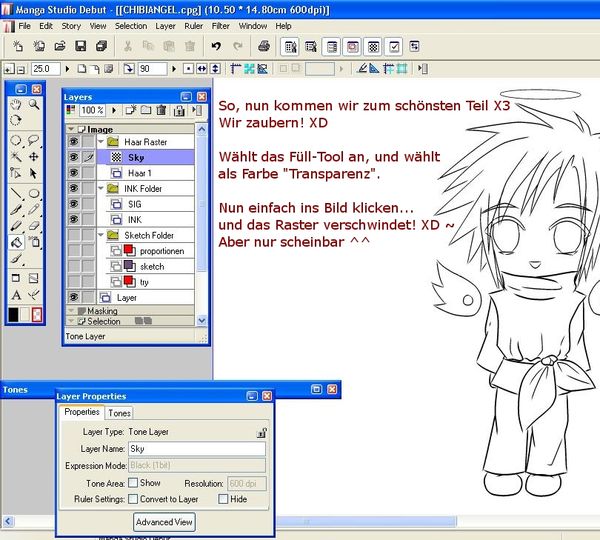Select the Move Layer tool
The image size is (600, 540).
coord(34,157)
